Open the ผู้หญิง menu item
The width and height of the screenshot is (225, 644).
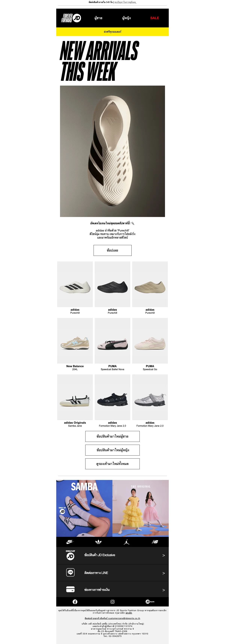[126, 18]
